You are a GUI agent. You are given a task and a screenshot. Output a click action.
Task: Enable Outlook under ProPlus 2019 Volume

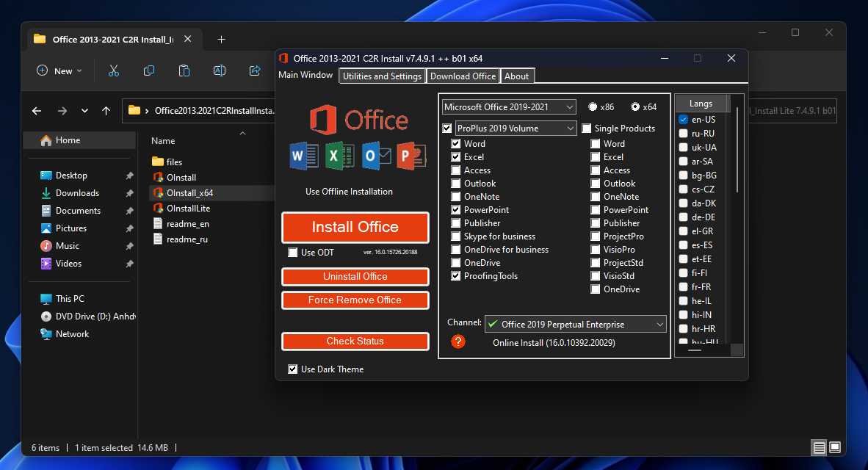455,184
